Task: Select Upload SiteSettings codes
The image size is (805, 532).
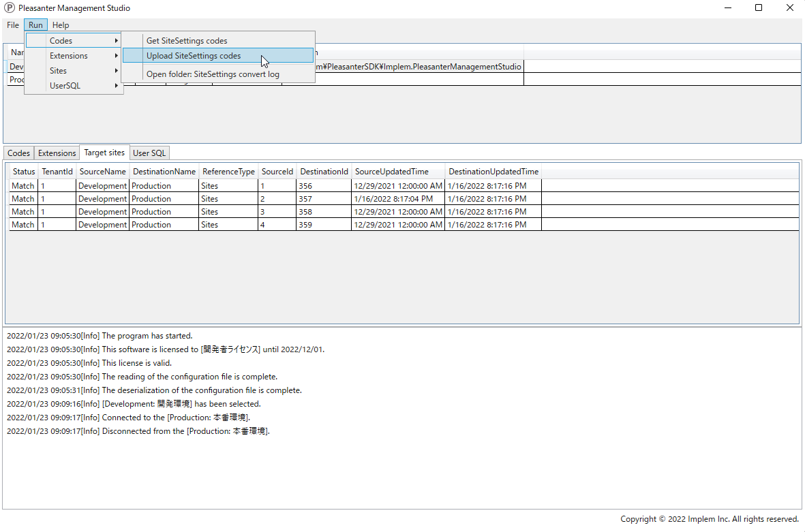Action: tap(218, 55)
